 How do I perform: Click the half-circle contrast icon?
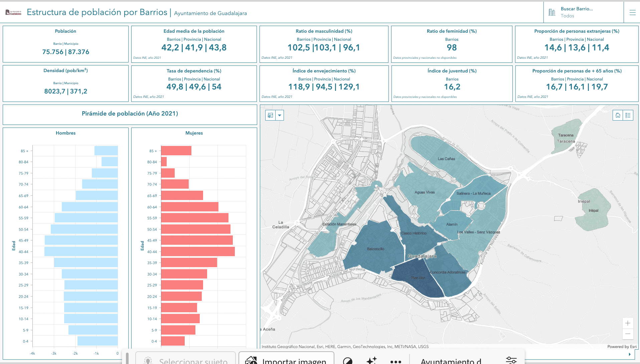coord(348,361)
